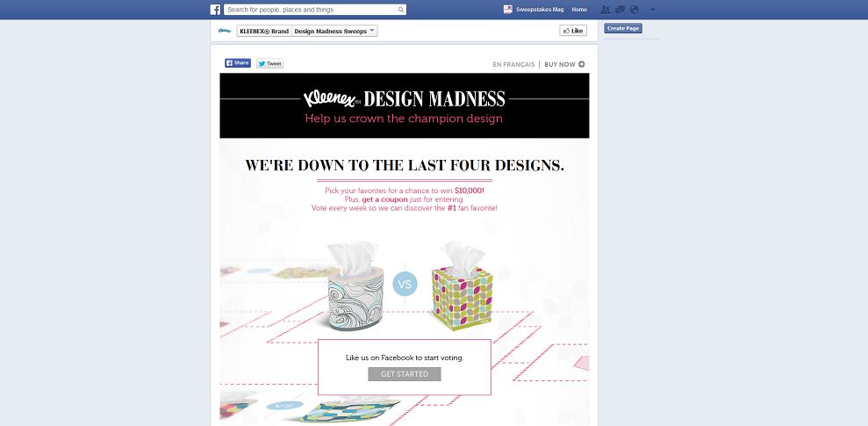Share the page on Facebook
The width and height of the screenshot is (868, 426).
(x=238, y=63)
